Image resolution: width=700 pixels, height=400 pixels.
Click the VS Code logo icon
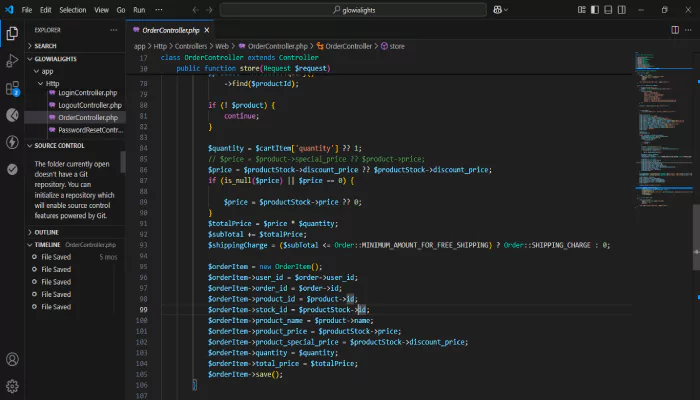[x=9, y=10]
